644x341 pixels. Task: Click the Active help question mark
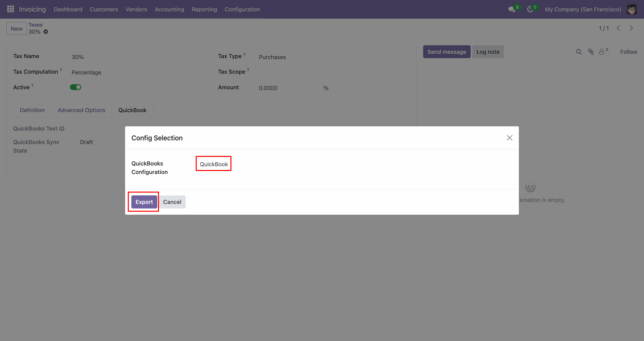[32, 86]
